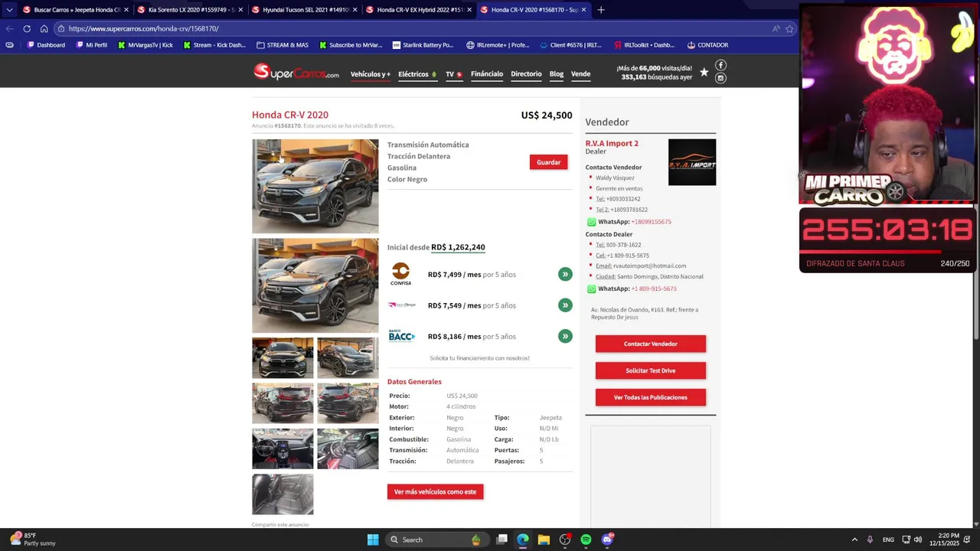
Task: Open the Vehículos y + menu
Action: (x=371, y=74)
